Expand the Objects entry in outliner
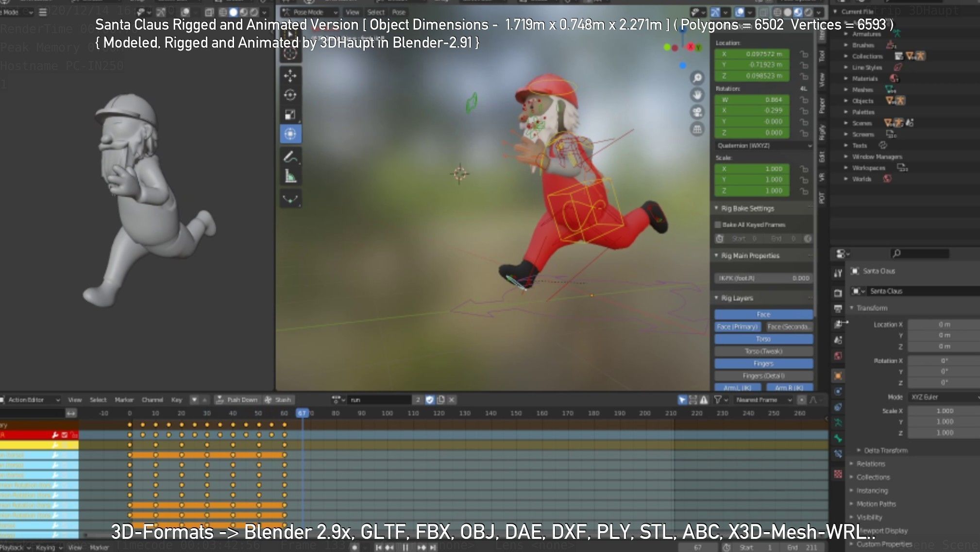This screenshot has height=552, width=980. [x=846, y=101]
